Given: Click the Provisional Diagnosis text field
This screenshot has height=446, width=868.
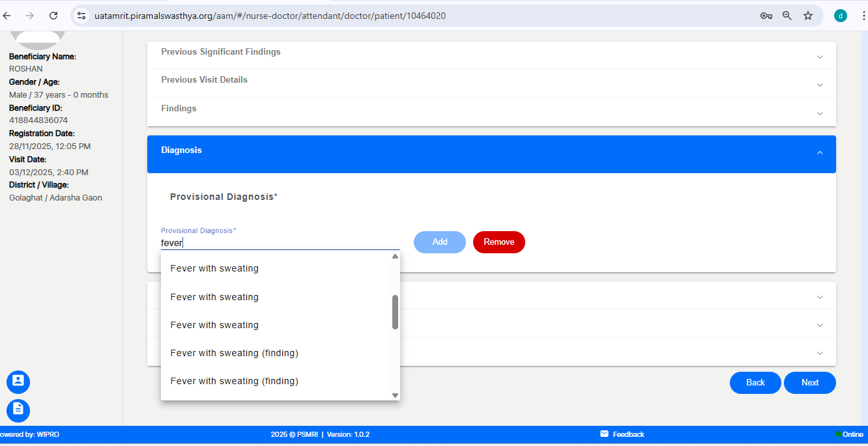Looking at the screenshot, I should tap(280, 243).
